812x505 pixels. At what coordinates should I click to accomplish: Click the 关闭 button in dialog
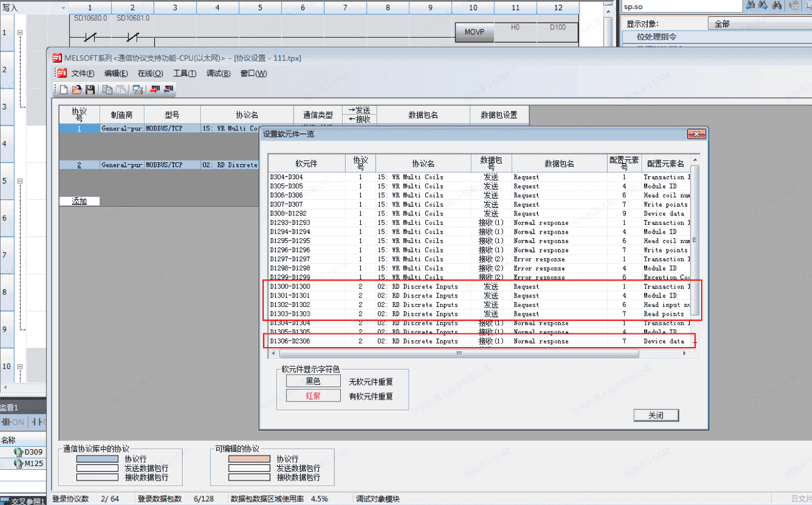point(655,415)
